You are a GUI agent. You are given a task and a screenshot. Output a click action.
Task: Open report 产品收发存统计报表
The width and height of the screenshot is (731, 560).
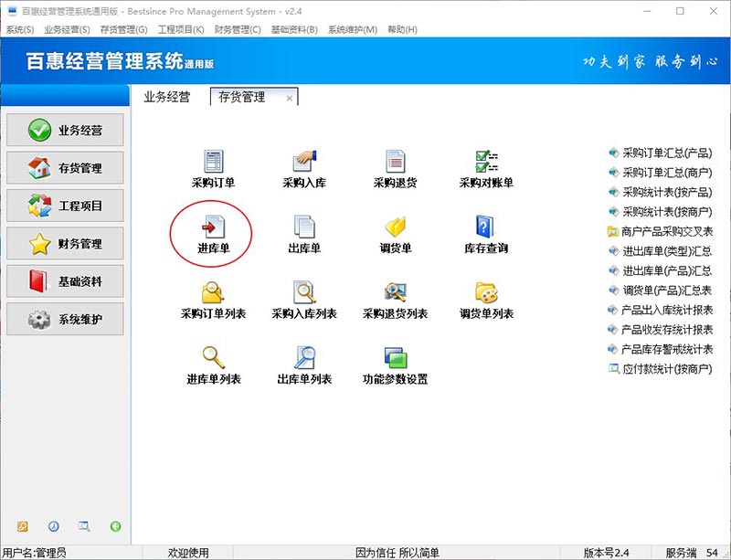point(660,330)
